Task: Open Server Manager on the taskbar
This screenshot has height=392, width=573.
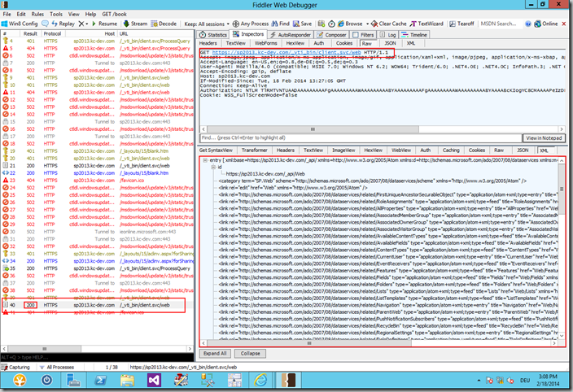Action: [73, 381]
